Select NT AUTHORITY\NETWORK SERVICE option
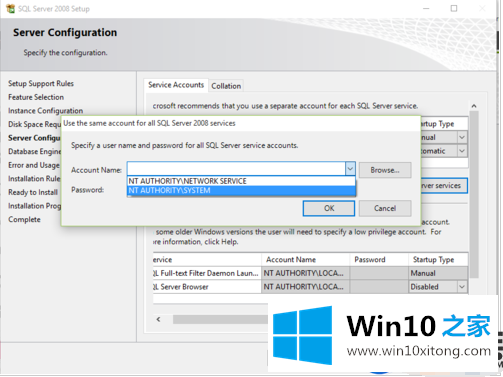This screenshot has width=503, height=377. (x=241, y=181)
